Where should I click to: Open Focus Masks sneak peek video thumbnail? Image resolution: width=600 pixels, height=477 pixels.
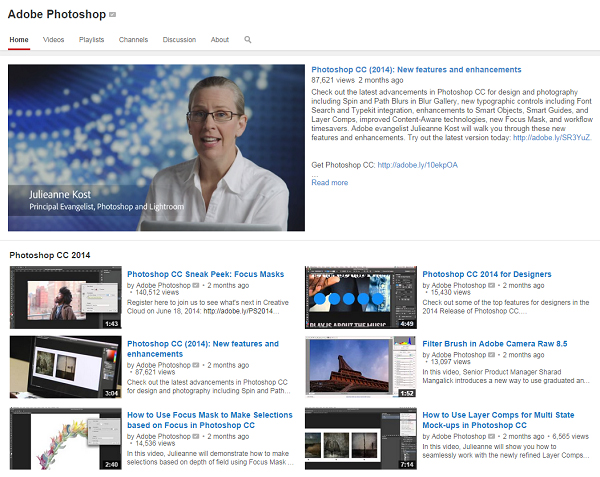[66, 298]
